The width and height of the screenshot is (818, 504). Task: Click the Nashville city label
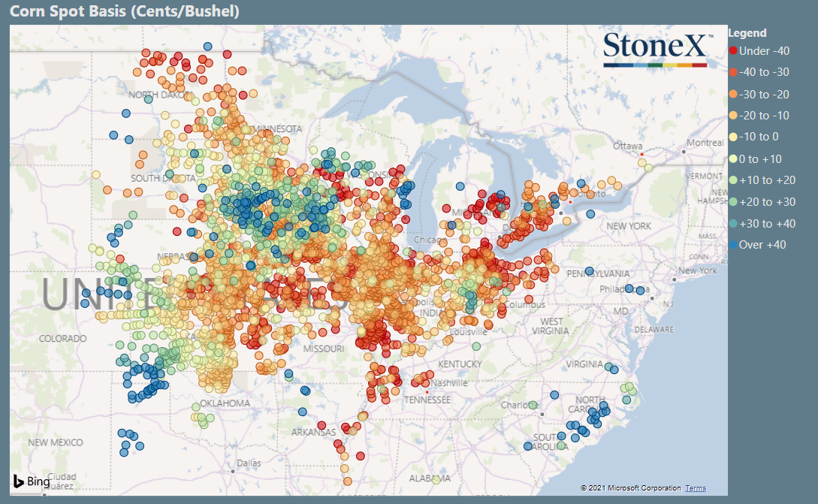[x=449, y=383]
